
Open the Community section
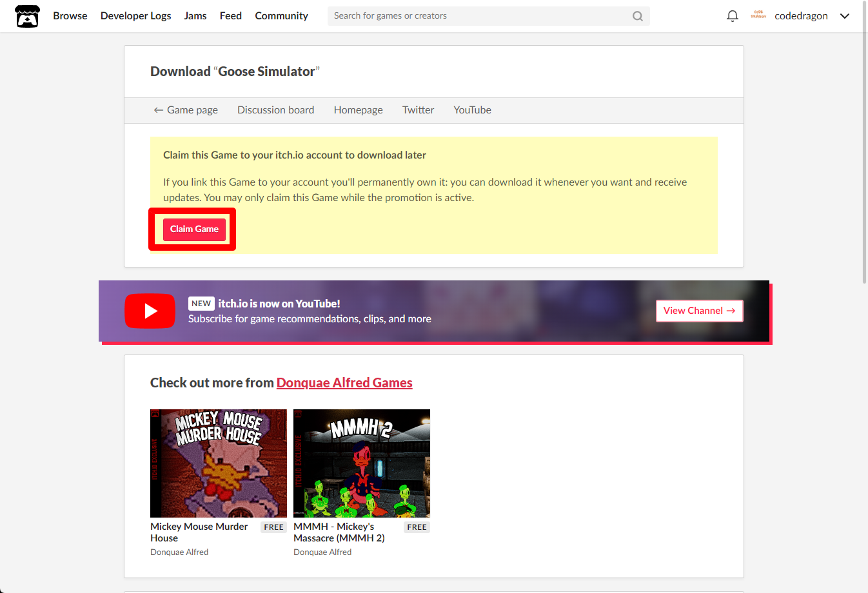282,16
